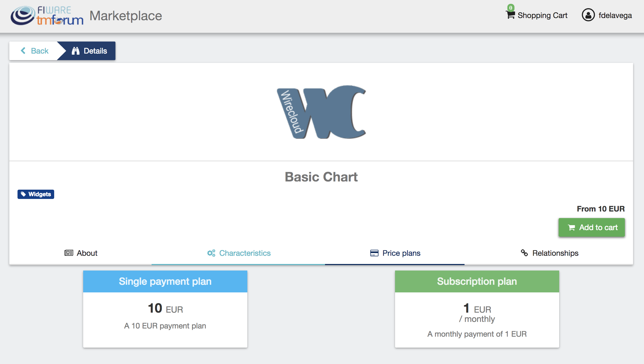Click 'A 10 EUR payment plan' description
644x364 pixels.
[x=165, y=326]
